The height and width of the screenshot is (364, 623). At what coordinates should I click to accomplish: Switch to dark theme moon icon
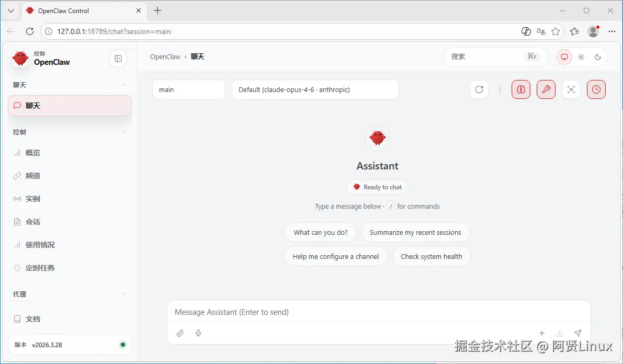tap(597, 57)
